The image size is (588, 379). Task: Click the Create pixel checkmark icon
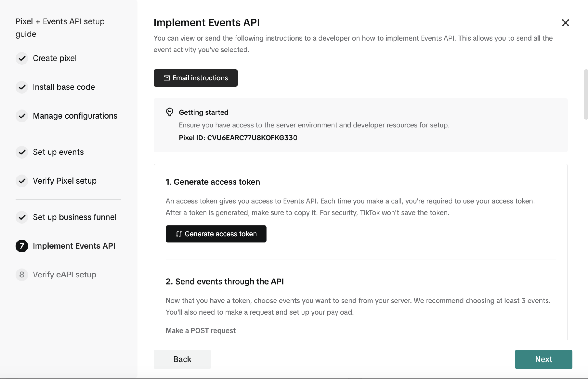(x=22, y=58)
